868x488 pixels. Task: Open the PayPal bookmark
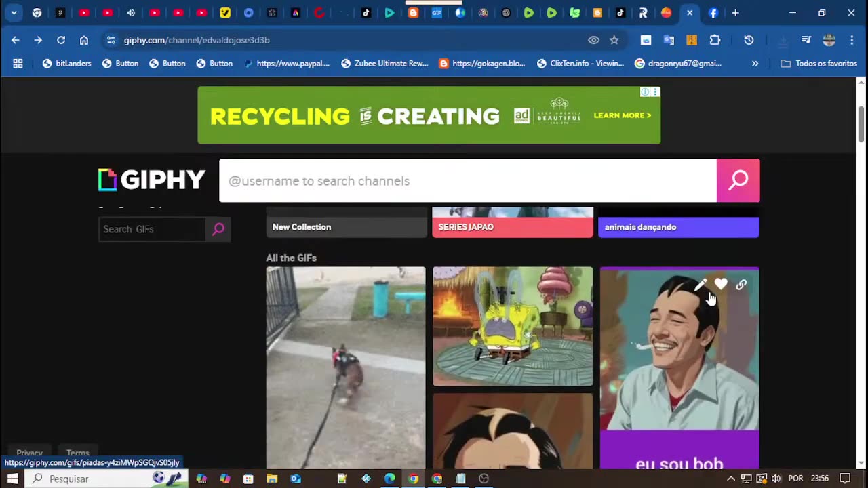(287, 63)
